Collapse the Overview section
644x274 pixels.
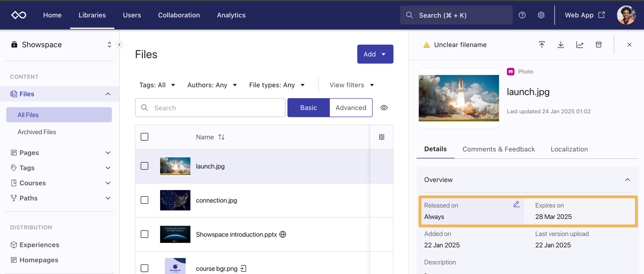[x=628, y=180]
